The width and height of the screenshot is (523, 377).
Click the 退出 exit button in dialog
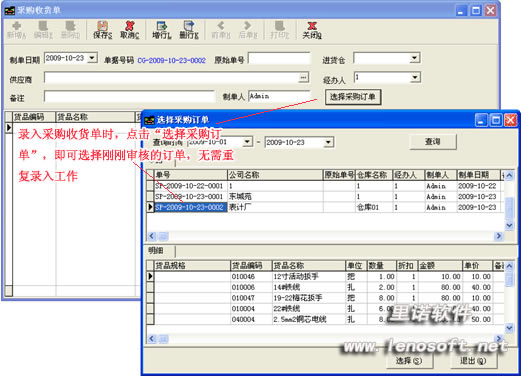coord(473,361)
